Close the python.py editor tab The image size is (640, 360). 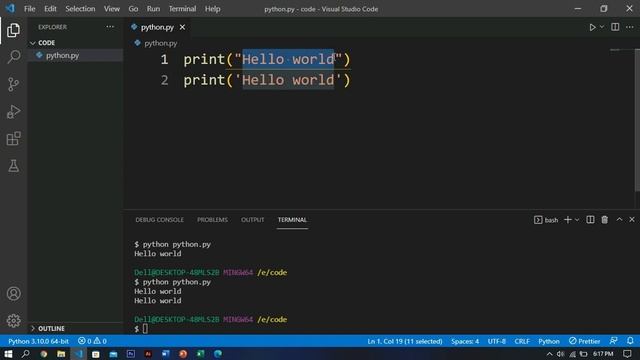click(182, 27)
